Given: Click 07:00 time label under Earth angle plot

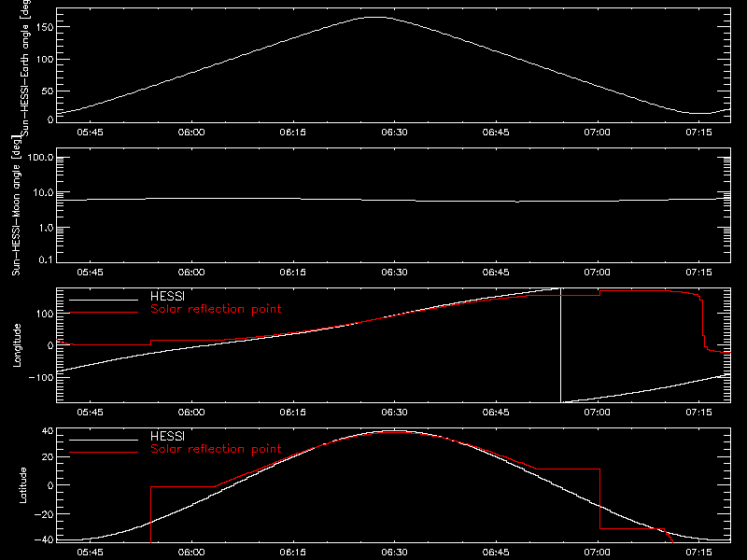Looking at the screenshot, I should pos(598,132).
